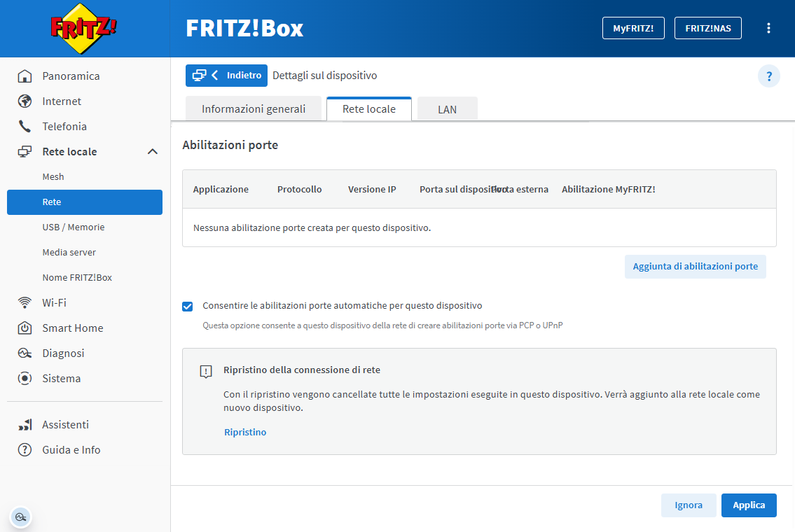
Task: Click the Dettagli sul dispositivo title
Action: [x=324, y=76]
